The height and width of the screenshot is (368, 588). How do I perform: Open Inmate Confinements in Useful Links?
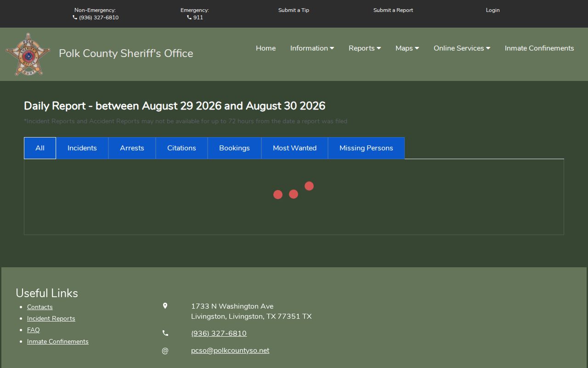point(58,342)
